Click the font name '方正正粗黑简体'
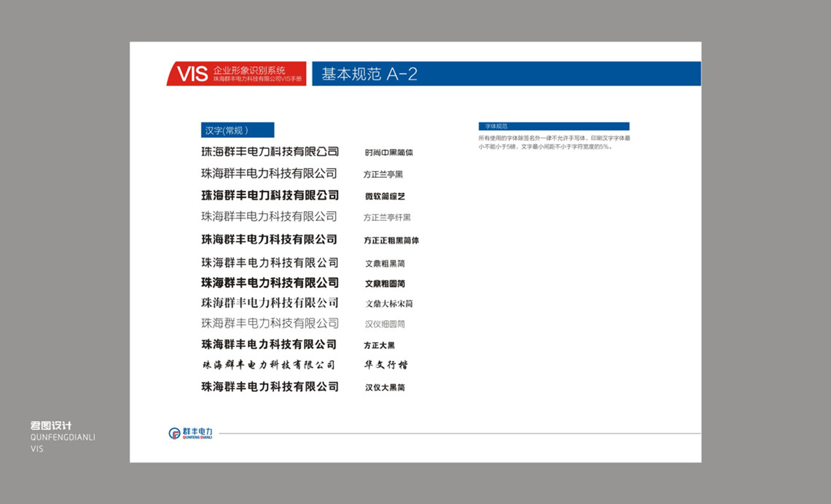 tap(391, 241)
